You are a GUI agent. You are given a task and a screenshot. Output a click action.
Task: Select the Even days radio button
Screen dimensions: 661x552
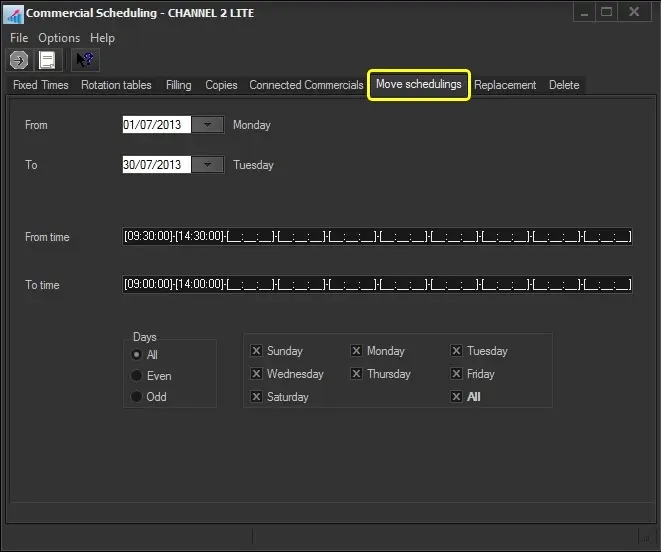pos(137,376)
